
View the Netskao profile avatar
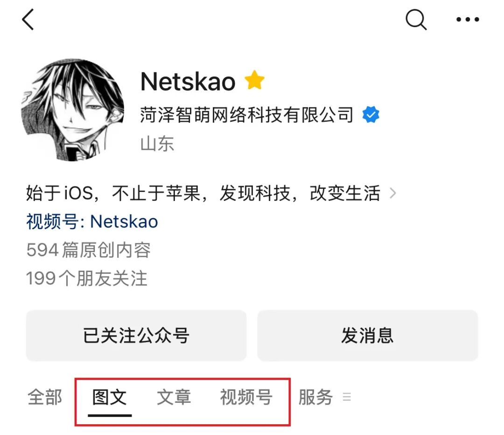click(73, 110)
